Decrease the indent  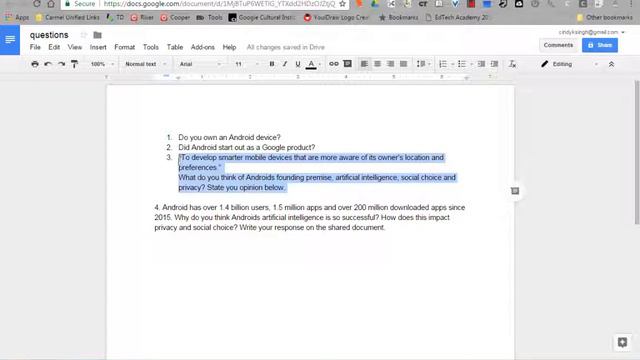point(482,64)
